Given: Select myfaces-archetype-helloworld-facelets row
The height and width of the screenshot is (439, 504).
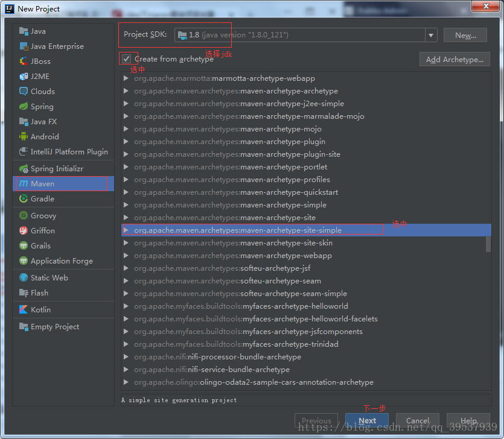Looking at the screenshot, I should pyautogui.click(x=306, y=319).
